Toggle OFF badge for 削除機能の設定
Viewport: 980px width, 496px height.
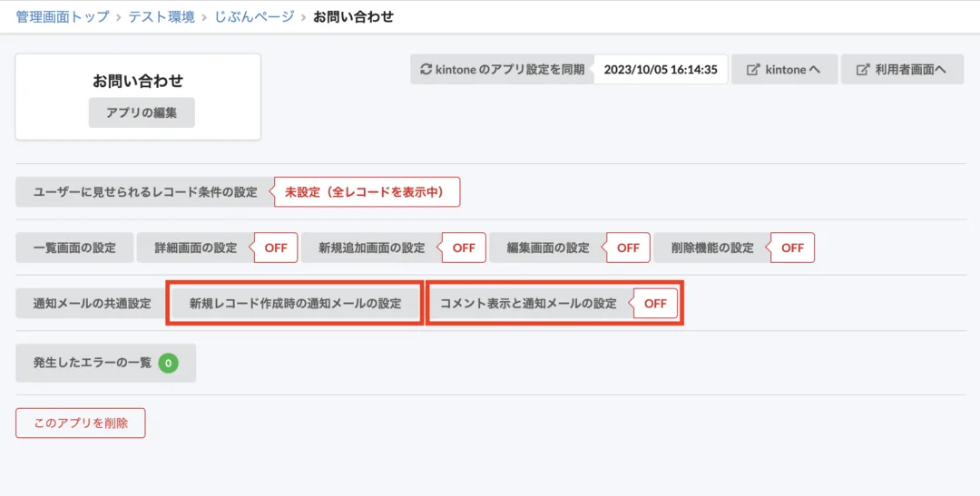point(792,248)
